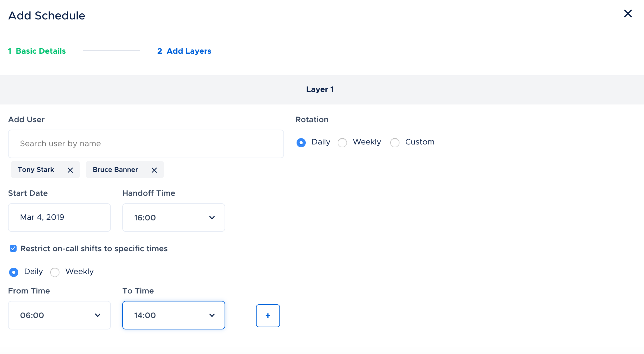Select Daily restriction radio button
This screenshot has width=644, height=354.
(x=14, y=272)
